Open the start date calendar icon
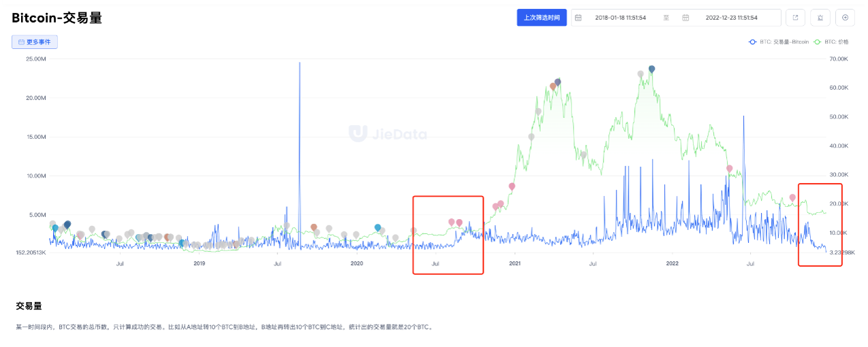 (x=578, y=18)
